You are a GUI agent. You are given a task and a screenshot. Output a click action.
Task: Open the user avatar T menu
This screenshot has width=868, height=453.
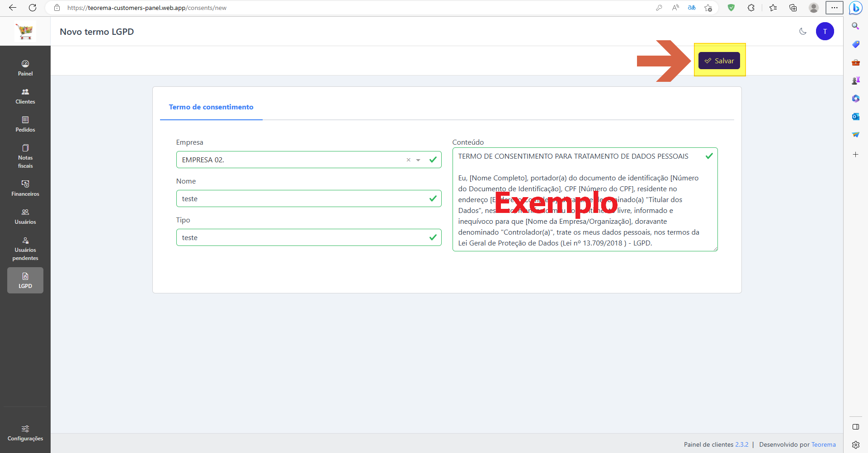[x=825, y=31]
